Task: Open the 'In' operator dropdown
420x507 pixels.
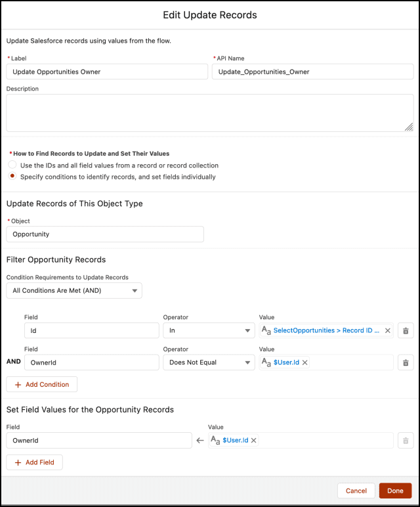Action: tap(209, 331)
